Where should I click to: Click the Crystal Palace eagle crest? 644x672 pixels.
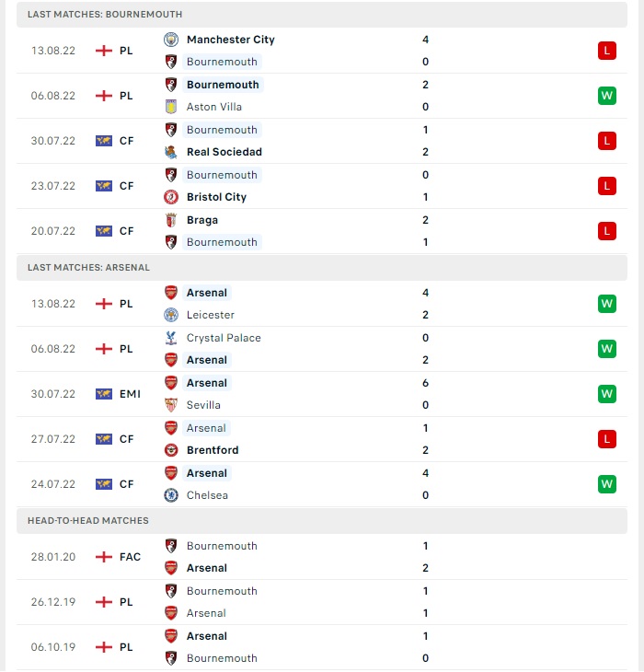point(171,338)
